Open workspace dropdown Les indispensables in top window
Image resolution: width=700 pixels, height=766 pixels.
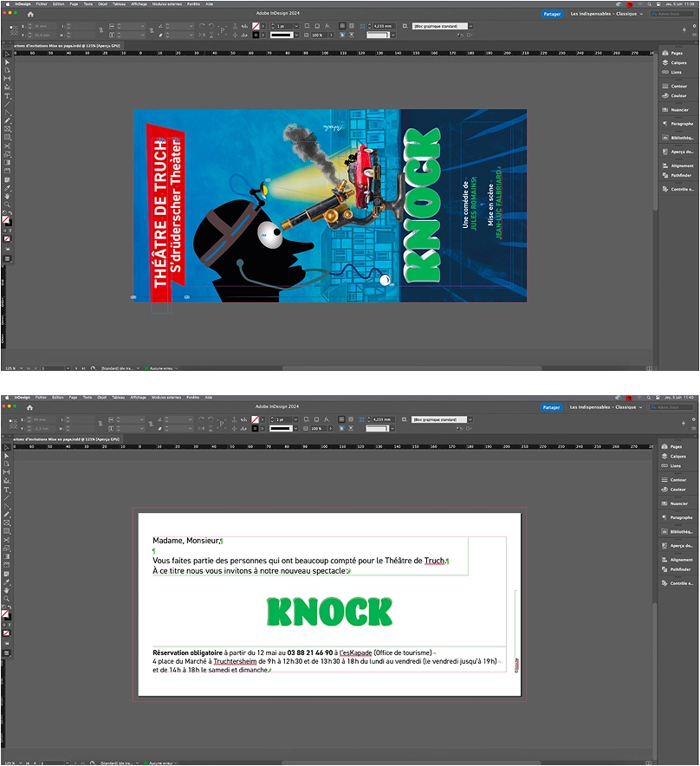tap(606, 14)
